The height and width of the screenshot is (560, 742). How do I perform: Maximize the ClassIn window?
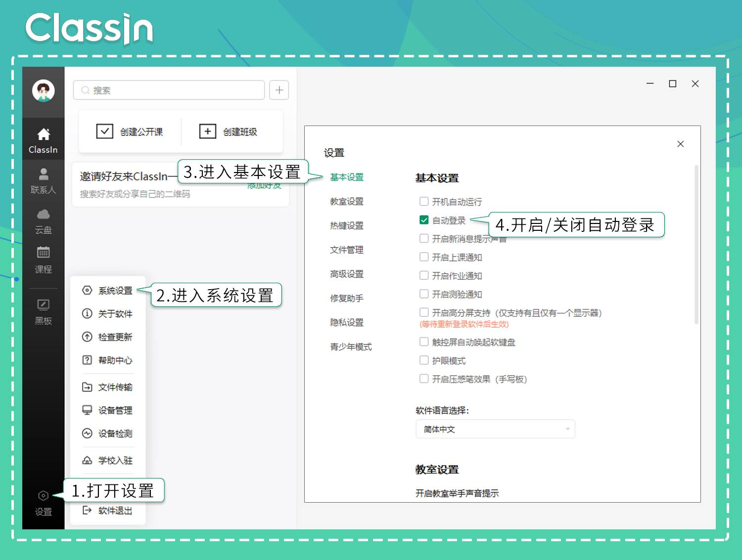point(673,84)
